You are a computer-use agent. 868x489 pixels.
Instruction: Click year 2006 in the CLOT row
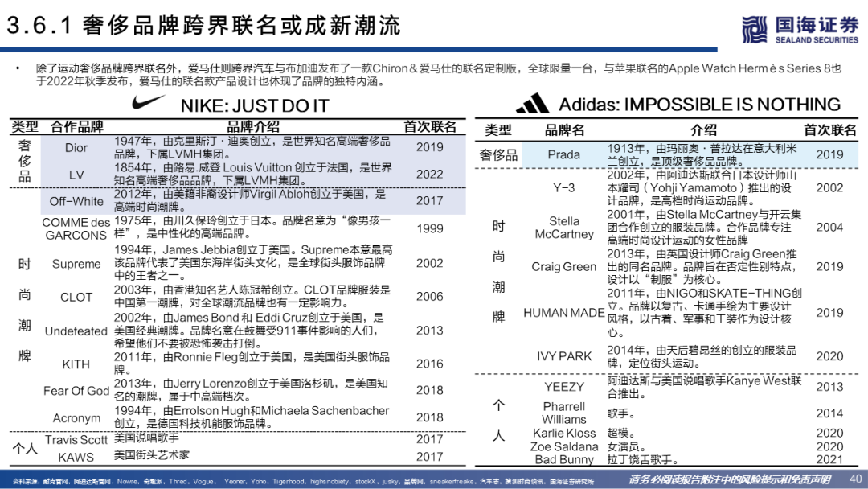pyautogui.click(x=429, y=296)
